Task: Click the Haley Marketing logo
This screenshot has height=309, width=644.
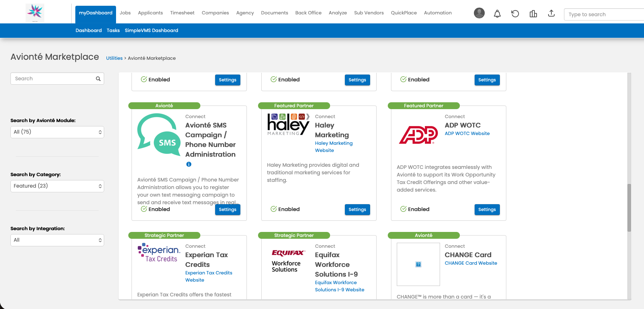Action: coord(288,124)
